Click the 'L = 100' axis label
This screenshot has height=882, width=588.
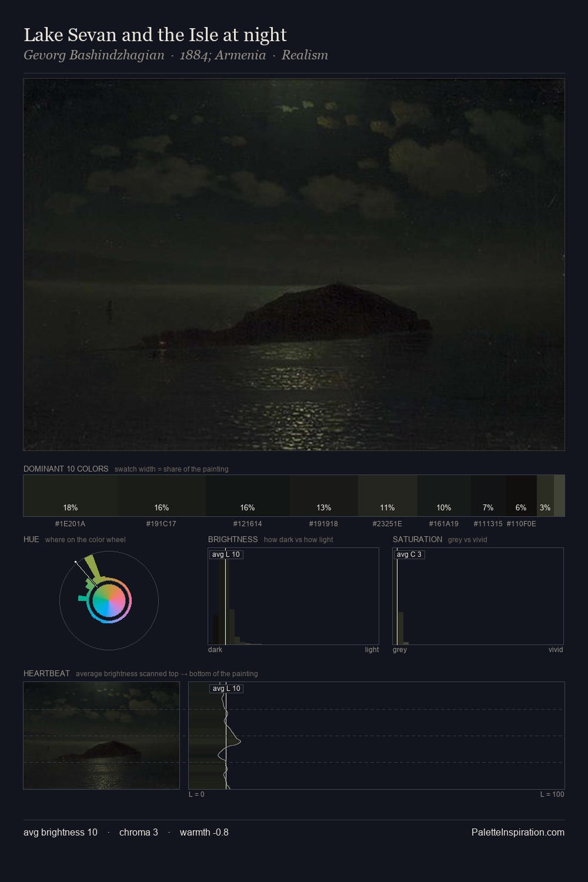tap(552, 794)
